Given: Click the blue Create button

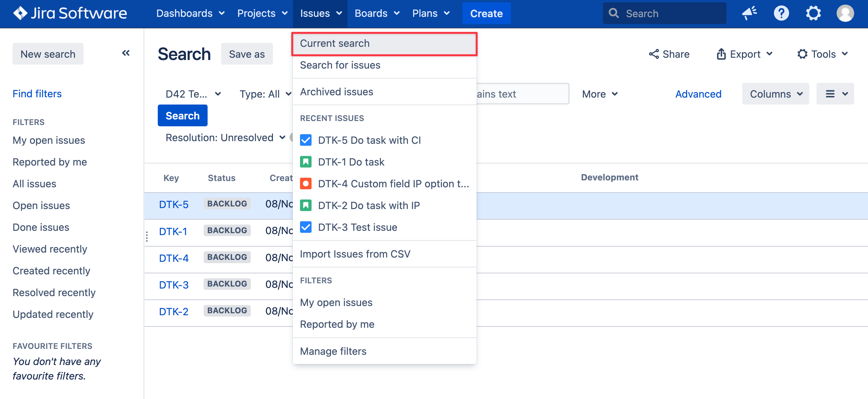Looking at the screenshot, I should (486, 14).
